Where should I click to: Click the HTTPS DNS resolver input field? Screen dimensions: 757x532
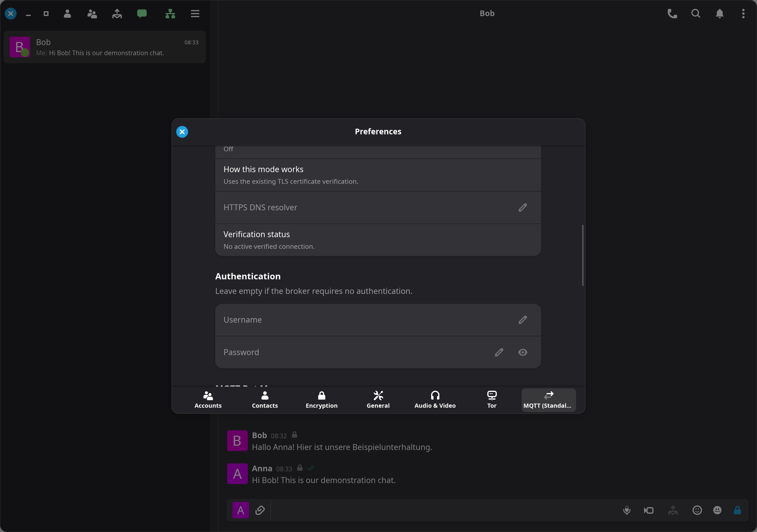(378, 207)
